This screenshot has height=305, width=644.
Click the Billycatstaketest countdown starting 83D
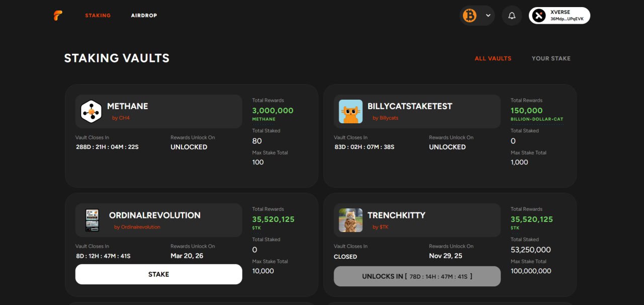364,147
